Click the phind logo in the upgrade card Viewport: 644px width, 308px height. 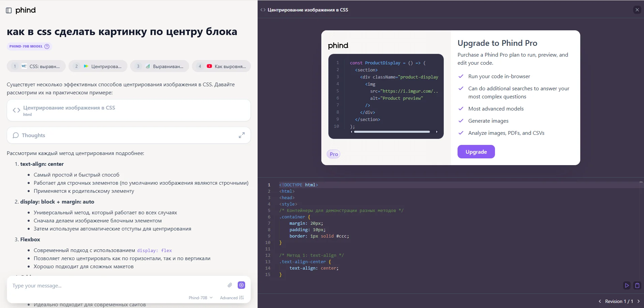click(x=338, y=45)
